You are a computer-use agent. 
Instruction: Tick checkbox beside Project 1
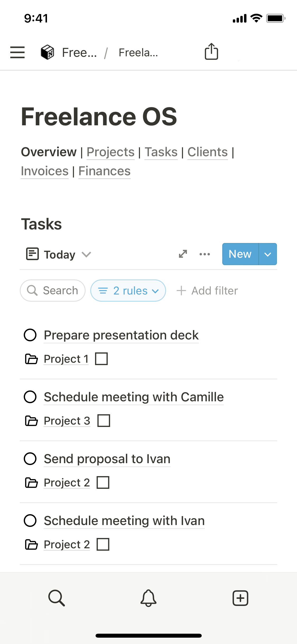101,359
